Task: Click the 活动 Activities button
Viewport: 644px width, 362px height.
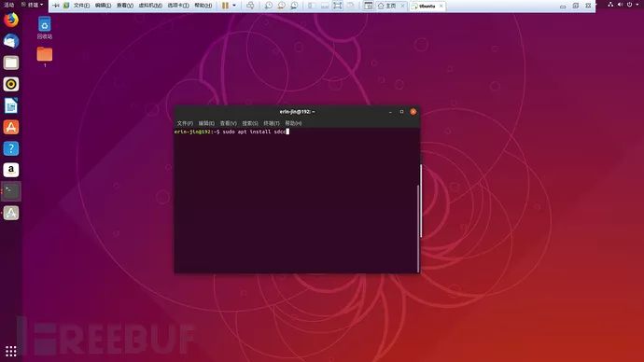Action: tap(8, 5)
